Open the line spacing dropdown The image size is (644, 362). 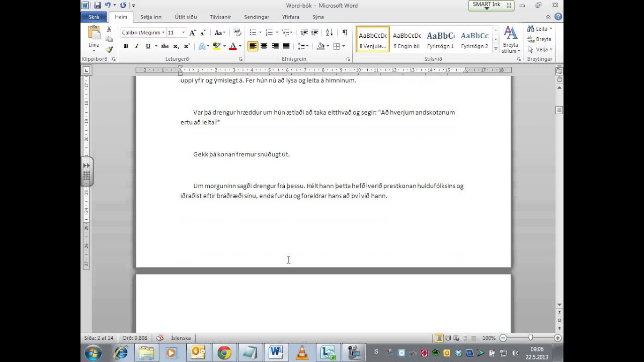click(303, 46)
